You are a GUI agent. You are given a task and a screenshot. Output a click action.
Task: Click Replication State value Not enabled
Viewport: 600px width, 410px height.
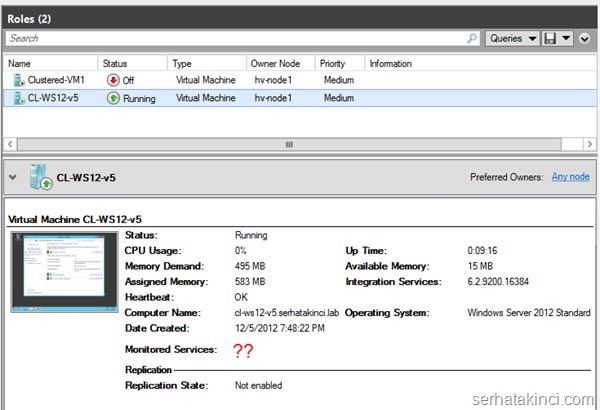click(258, 385)
